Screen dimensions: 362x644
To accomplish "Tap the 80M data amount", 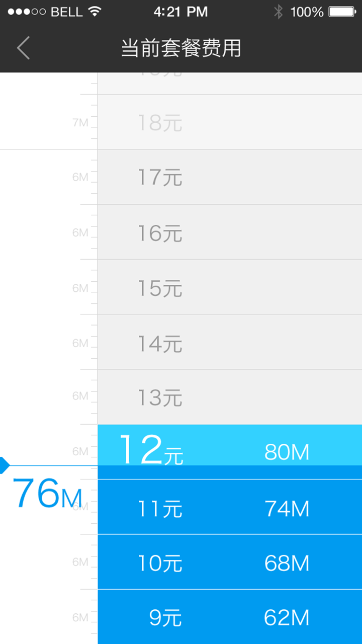I will pyautogui.click(x=287, y=452).
